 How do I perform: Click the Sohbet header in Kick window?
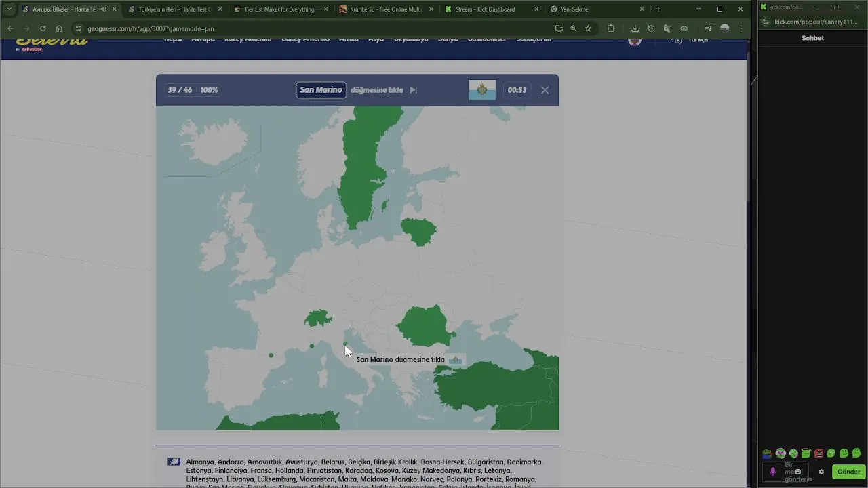(812, 38)
